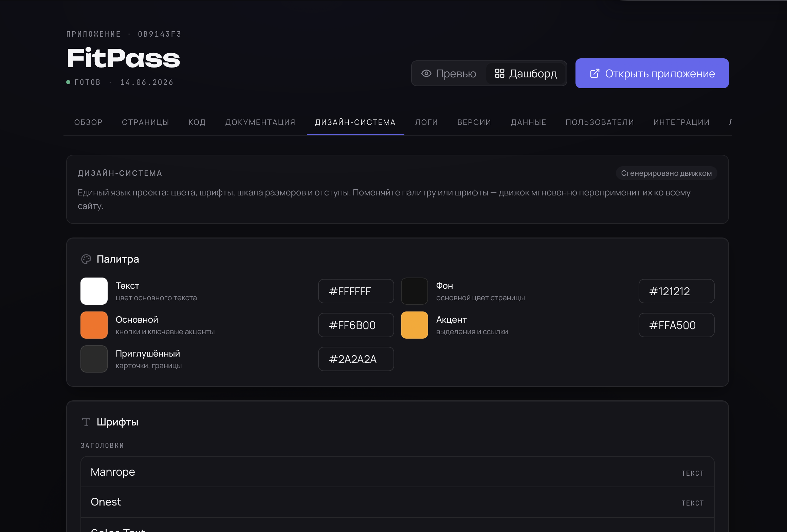Click the dark Фон color swatch
Viewport: 787px width, 532px height.
tap(415, 291)
